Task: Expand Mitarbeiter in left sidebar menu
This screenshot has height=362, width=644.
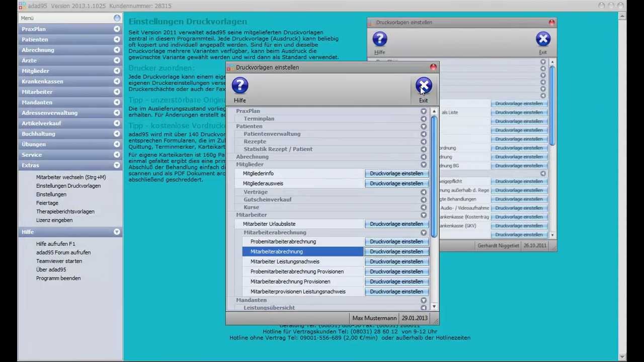Action: tap(117, 92)
